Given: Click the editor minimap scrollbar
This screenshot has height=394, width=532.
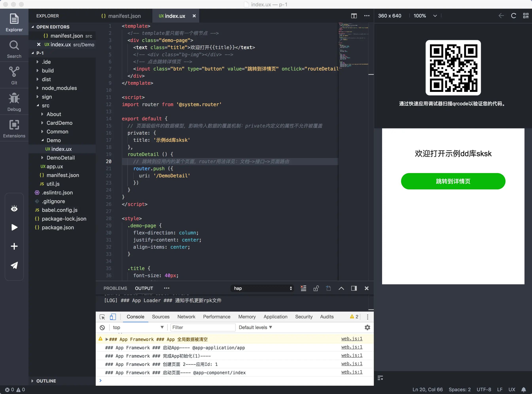Looking at the screenshot, I should 371,74.
